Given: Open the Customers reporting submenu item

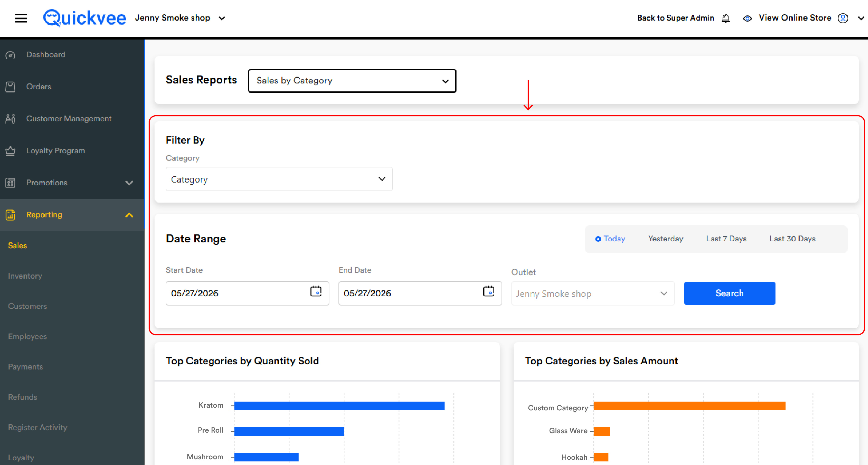Looking at the screenshot, I should (28, 306).
